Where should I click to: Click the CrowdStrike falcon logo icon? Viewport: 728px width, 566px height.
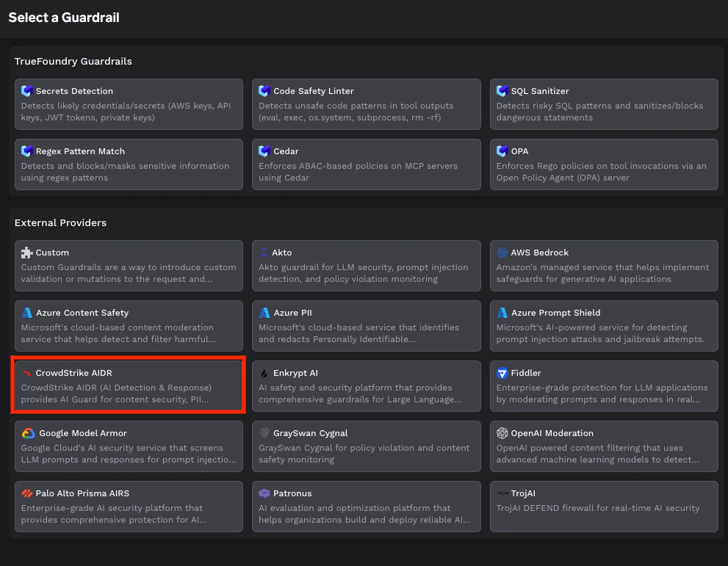(x=27, y=373)
